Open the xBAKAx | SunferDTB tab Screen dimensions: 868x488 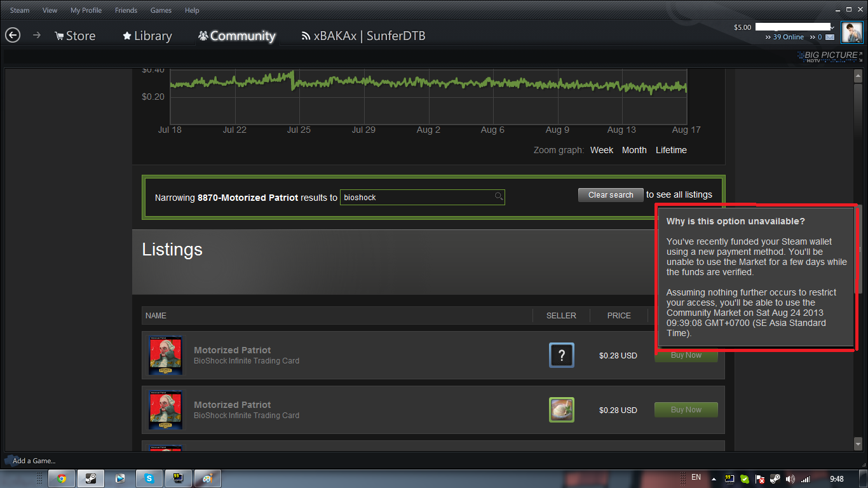click(363, 36)
